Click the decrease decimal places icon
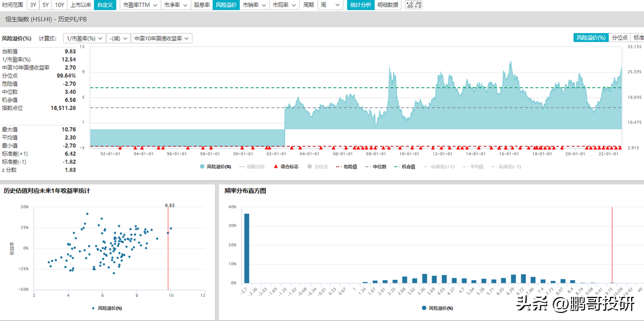The image size is (644, 321). [418, 5]
